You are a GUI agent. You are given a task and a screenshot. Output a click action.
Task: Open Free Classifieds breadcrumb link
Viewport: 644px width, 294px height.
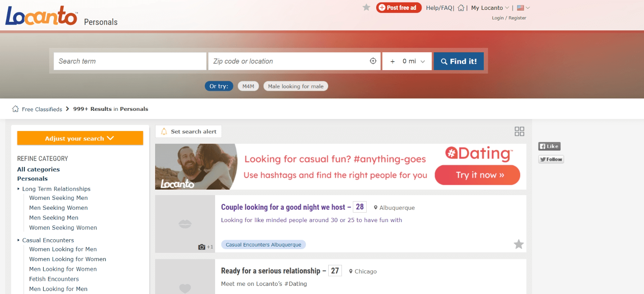pyautogui.click(x=42, y=109)
